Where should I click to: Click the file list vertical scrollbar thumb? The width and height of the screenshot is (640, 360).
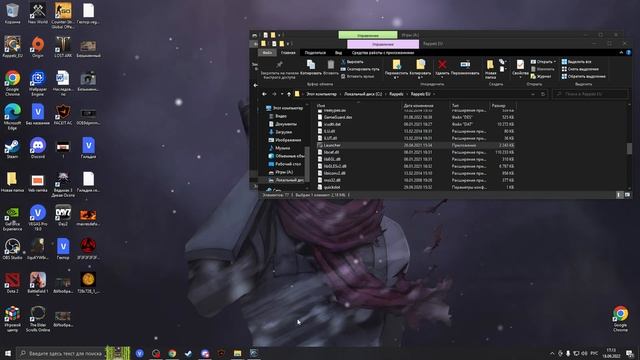click(629, 148)
